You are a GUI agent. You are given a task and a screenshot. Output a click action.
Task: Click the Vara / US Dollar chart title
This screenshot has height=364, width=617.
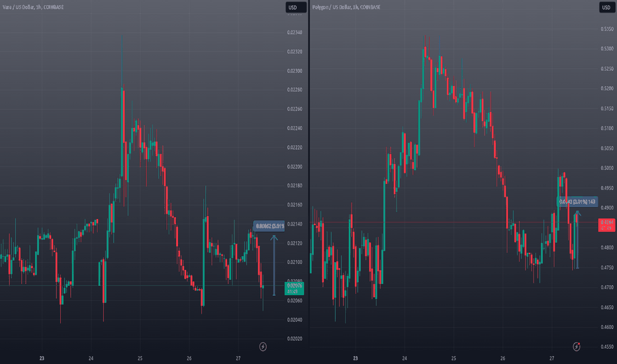(x=33, y=7)
